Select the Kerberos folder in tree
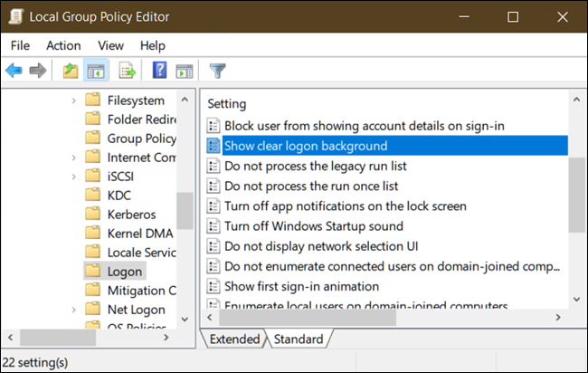The height and width of the screenshot is (373, 588). point(131,215)
